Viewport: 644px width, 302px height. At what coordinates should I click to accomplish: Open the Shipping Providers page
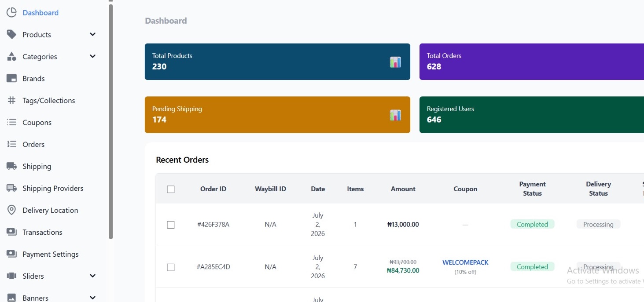tap(53, 188)
